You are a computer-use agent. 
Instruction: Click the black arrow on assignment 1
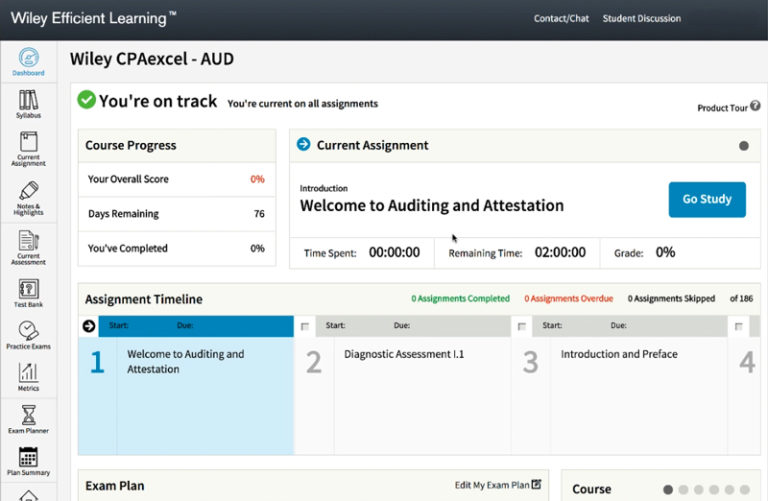[x=89, y=326]
